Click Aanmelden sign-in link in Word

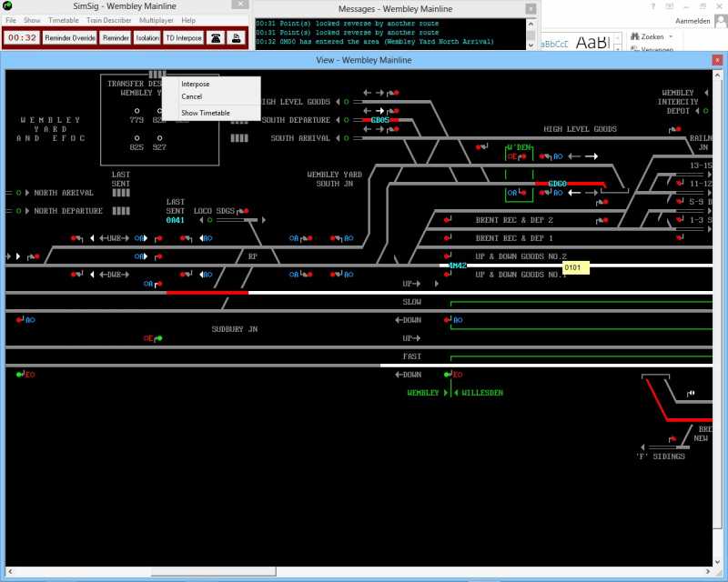coord(693,21)
